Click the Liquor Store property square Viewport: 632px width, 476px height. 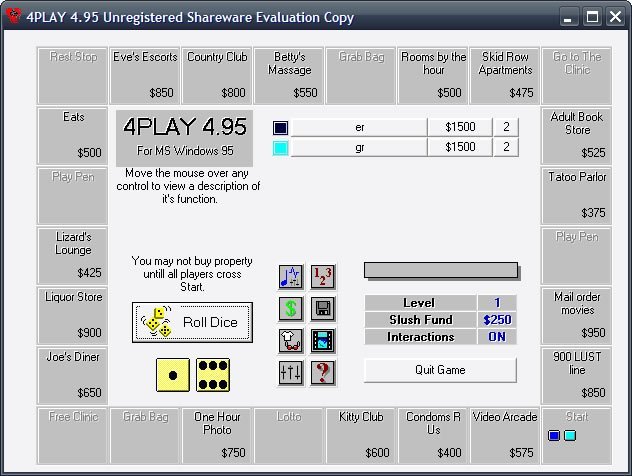tap(73, 316)
